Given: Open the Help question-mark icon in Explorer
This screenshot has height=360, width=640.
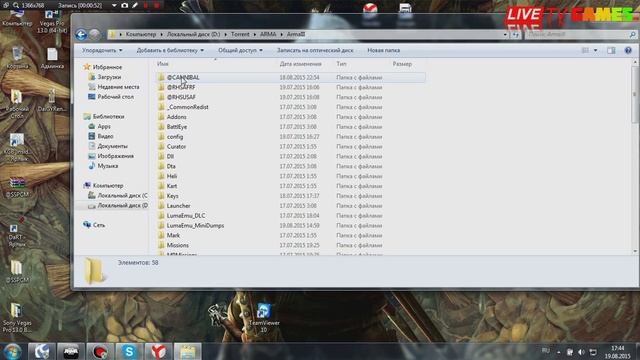Looking at the screenshot, I should tap(628, 50).
